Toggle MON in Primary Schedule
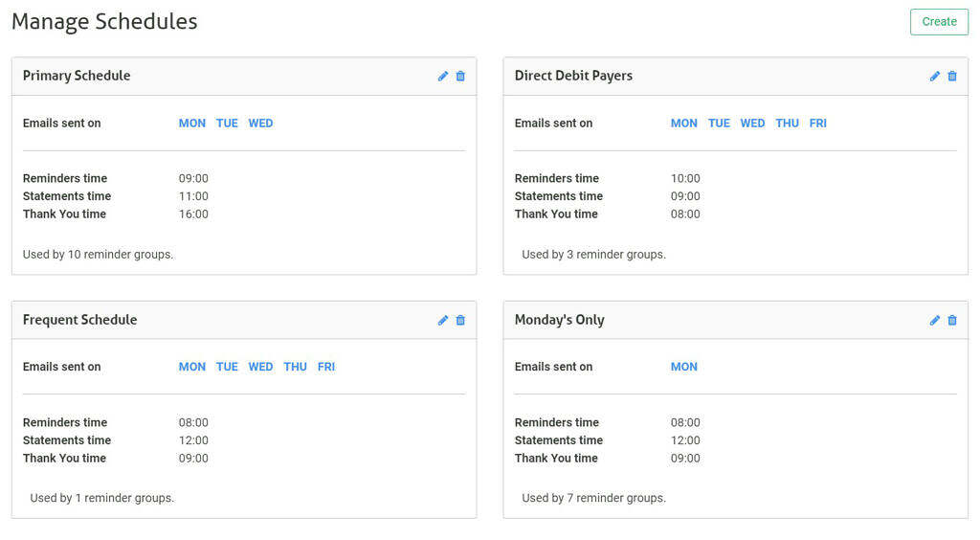 click(192, 124)
